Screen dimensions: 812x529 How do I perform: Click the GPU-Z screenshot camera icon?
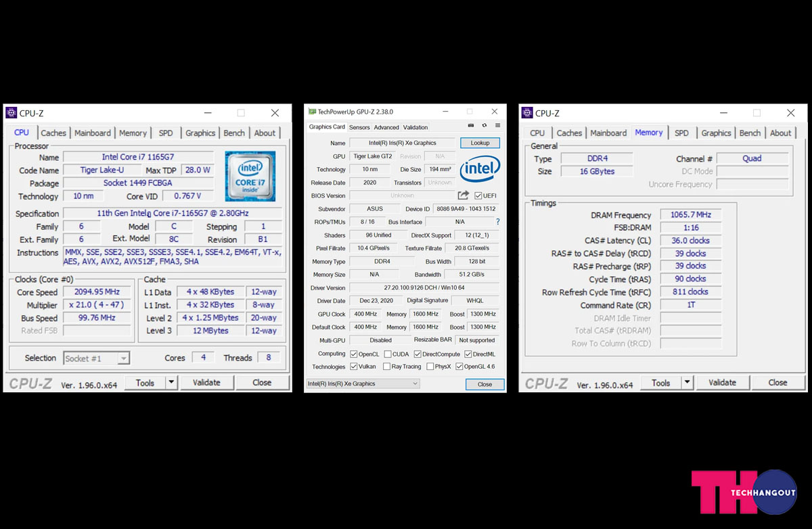[471, 126]
